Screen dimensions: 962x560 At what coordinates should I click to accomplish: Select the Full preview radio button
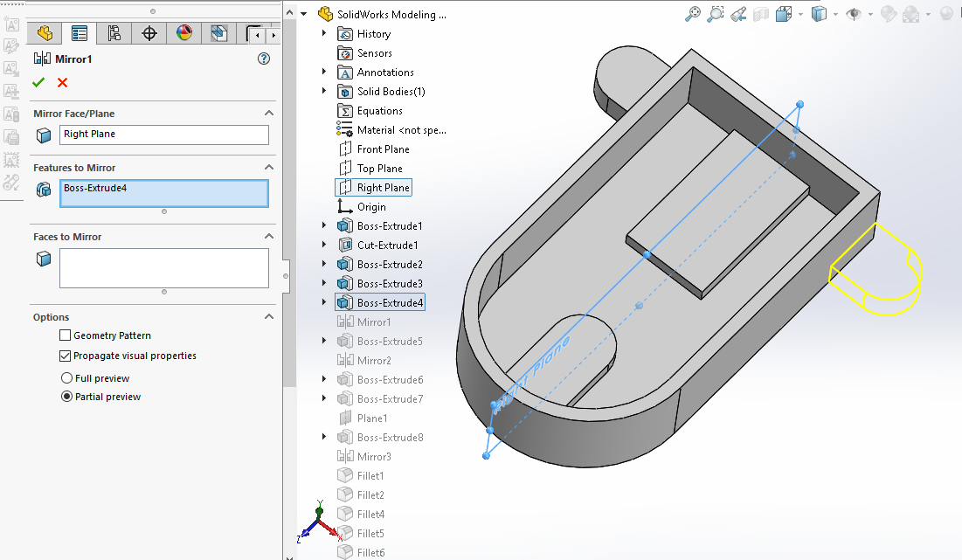pyautogui.click(x=66, y=378)
